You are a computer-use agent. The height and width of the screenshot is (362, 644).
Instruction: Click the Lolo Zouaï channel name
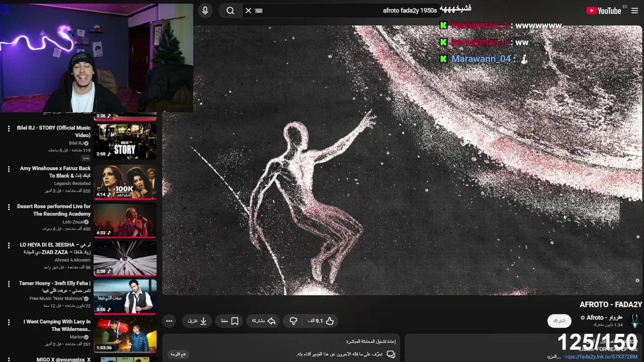(75, 222)
